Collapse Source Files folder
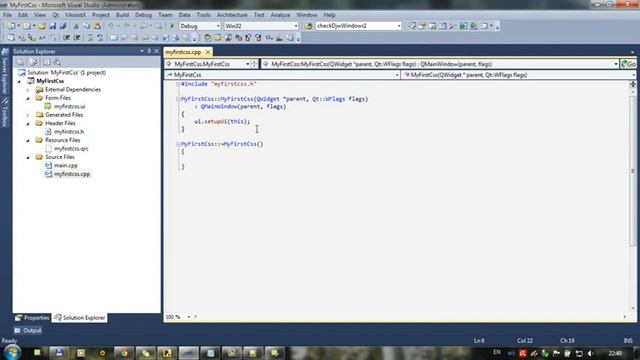 tap(28, 157)
